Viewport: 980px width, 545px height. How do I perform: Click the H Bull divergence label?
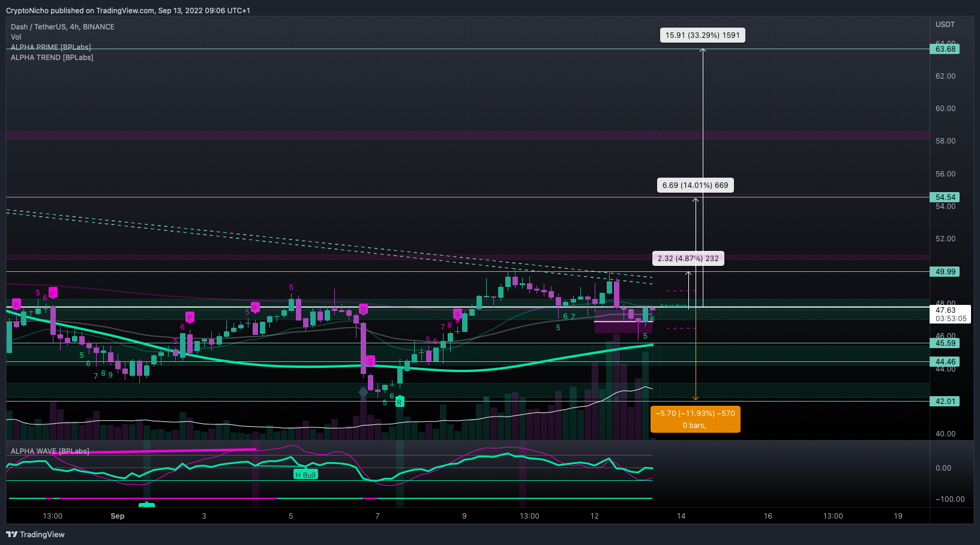305,475
